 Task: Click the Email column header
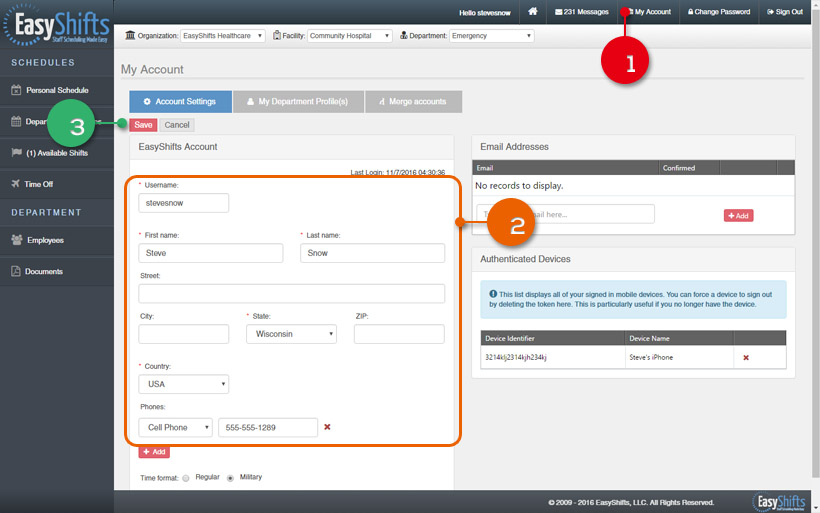pos(565,168)
